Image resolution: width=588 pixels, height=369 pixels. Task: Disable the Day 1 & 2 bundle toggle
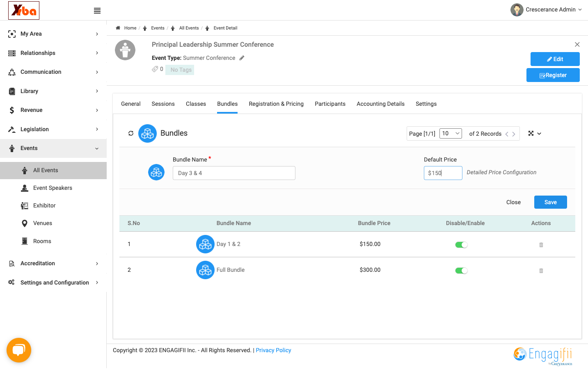461,245
